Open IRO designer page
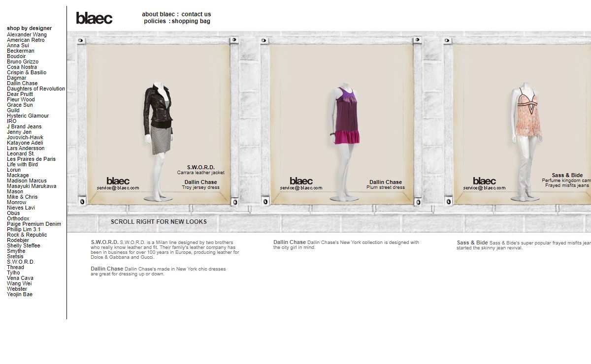Image resolution: width=591 pixels, height=364 pixels. pyautogui.click(x=11, y=121)
